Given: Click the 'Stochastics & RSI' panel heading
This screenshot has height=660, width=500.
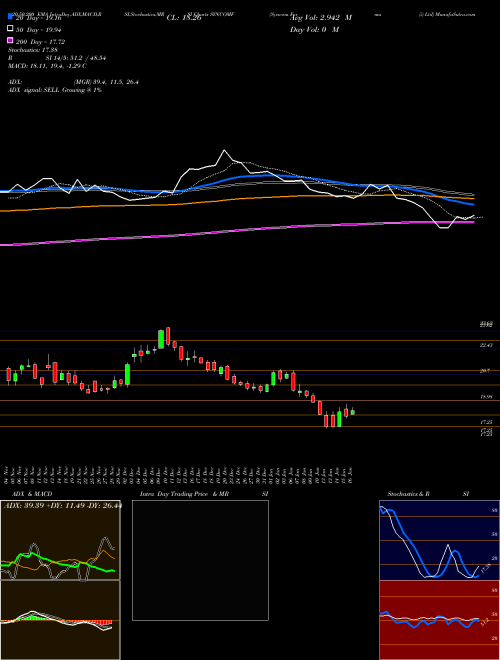Looking at the screenshot, I should [x=428, y=494].
